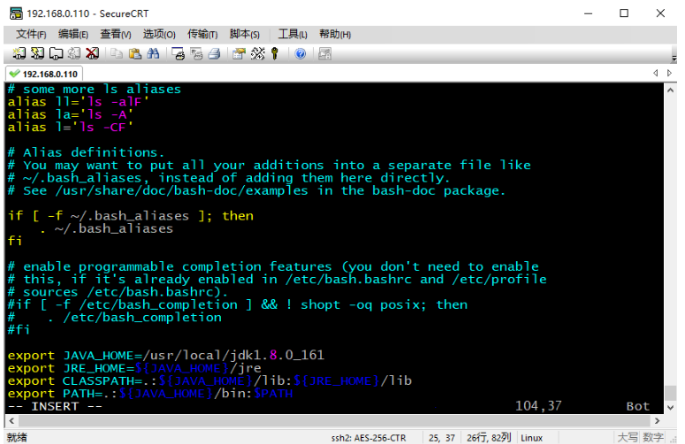Click the Disconnect icon with red X

(92, 54)
